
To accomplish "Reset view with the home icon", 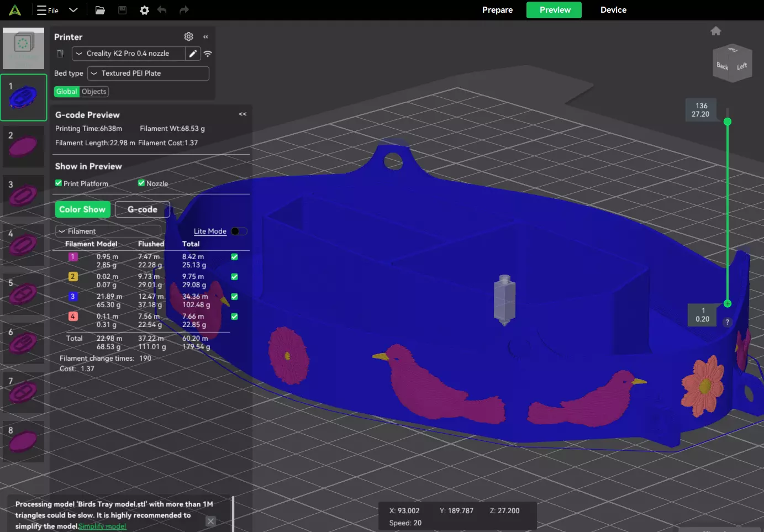I will click(x=716, y=31).
